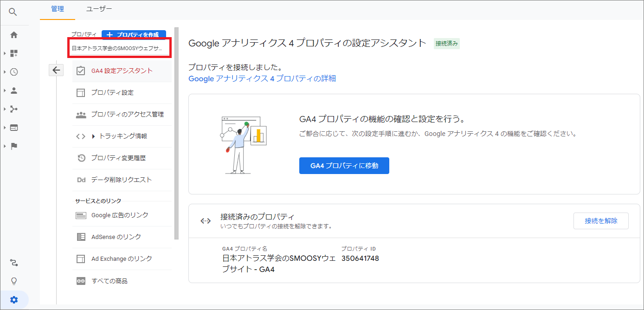Expand the トラッキング情報 triangle
The width and height of the screenshot is (644, 310).
pos(93,136)
